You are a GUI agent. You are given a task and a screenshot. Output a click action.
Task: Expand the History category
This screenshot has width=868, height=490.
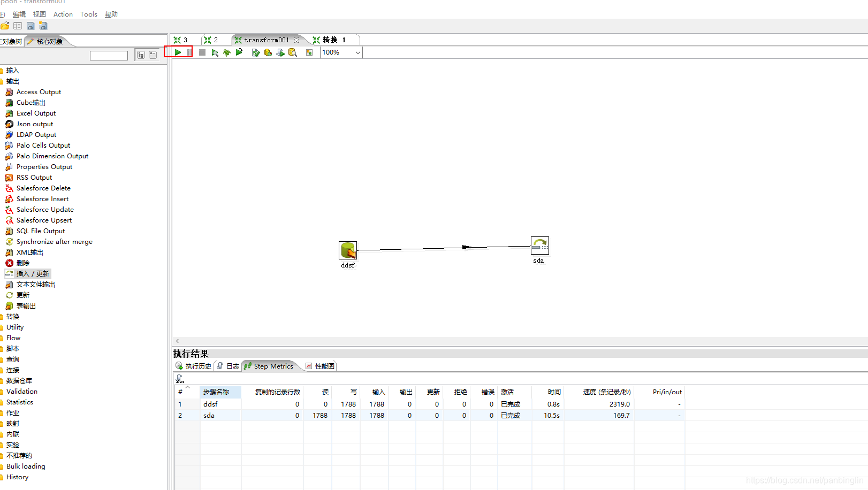18,477
